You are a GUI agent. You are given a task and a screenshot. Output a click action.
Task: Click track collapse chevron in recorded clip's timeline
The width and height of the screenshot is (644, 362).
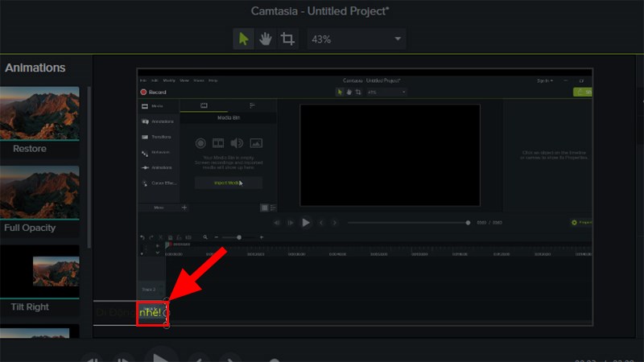(x=158, y=253)
